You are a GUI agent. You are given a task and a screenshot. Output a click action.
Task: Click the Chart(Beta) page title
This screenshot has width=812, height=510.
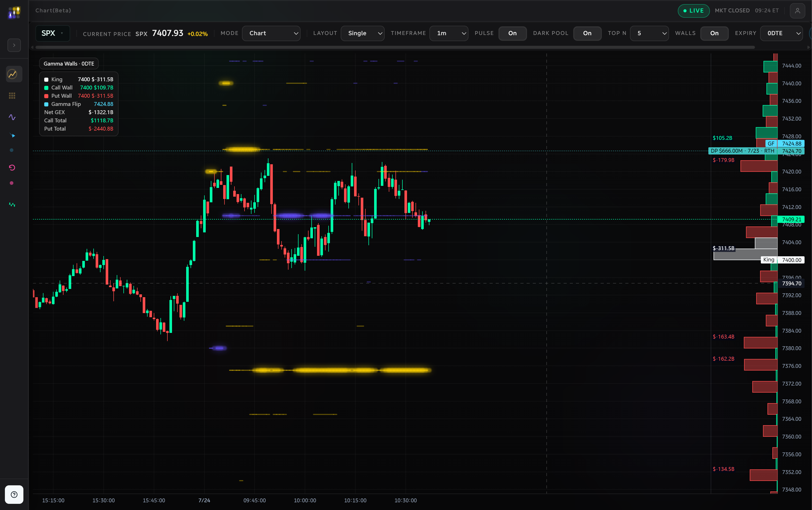tap(53, 11)
